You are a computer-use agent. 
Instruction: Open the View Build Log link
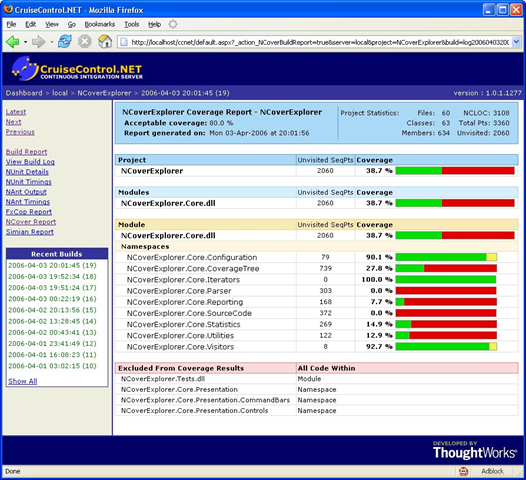pyautogui.click(x=30, y=162)
